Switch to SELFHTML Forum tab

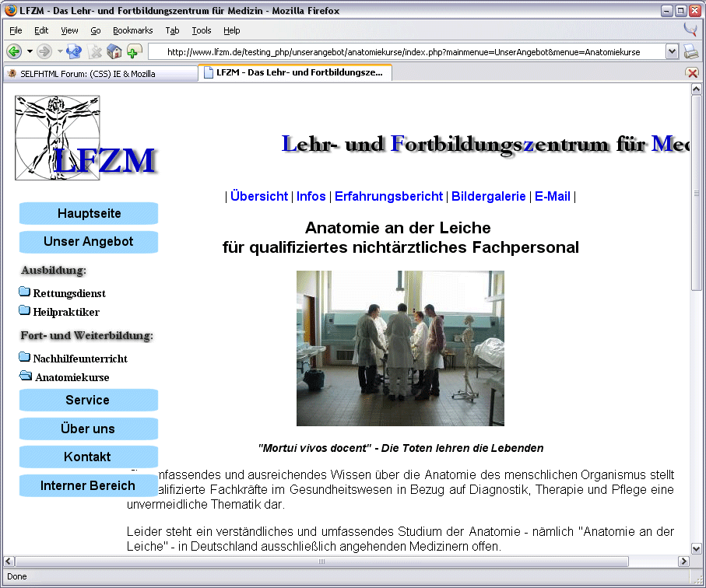(x=100, y=73)
